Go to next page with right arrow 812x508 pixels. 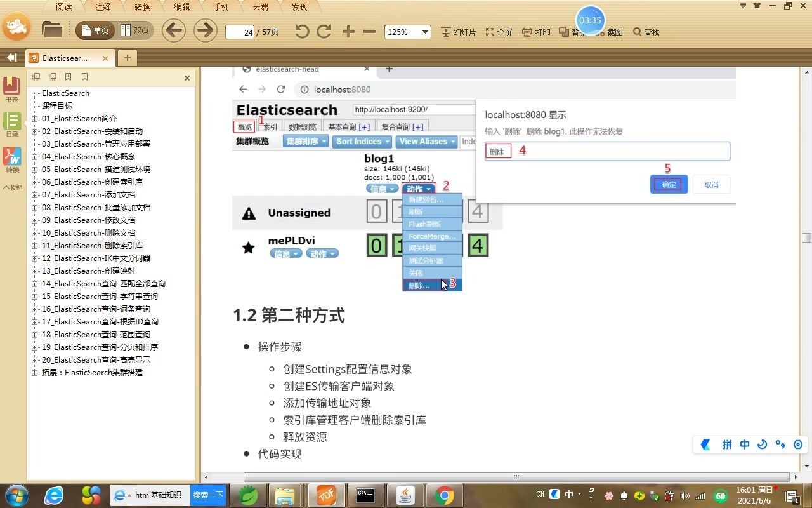(x=205, y=30)
